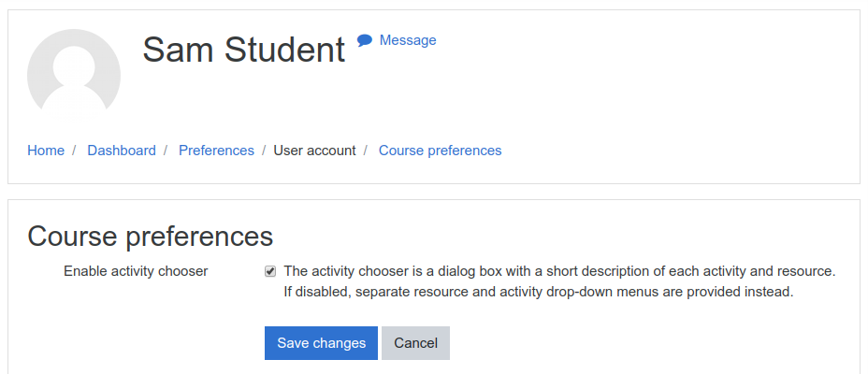Click the Course preferences page heading
Viewport: 868px width, 374px height.
[x=150, y=236]
